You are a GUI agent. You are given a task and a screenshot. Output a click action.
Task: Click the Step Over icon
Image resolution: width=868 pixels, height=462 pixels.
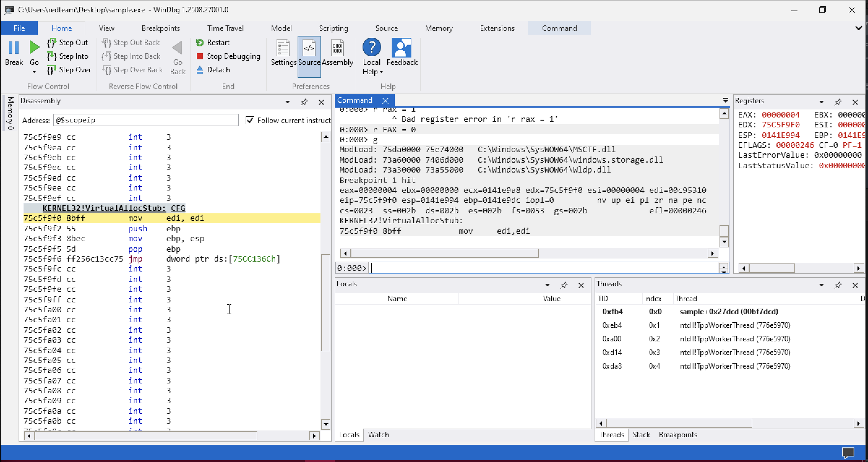pyautogui.click(x=52, y=70)
